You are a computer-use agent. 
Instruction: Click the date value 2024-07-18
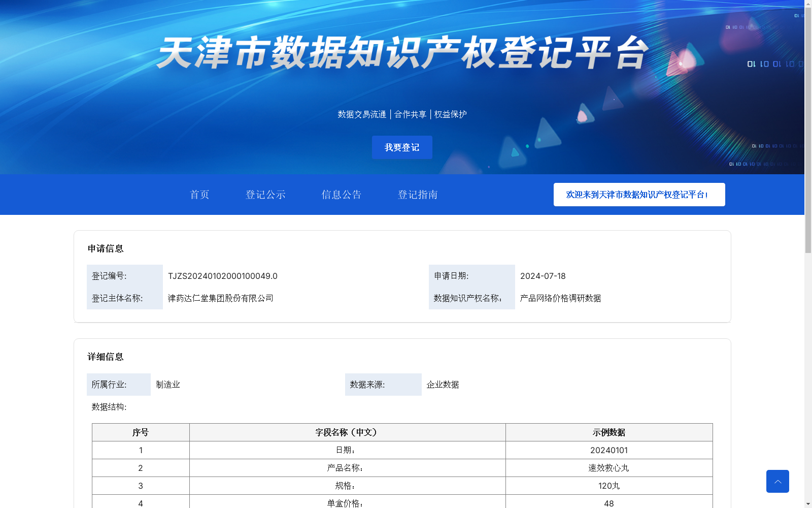pyautogui.click(x=543, y=276)
